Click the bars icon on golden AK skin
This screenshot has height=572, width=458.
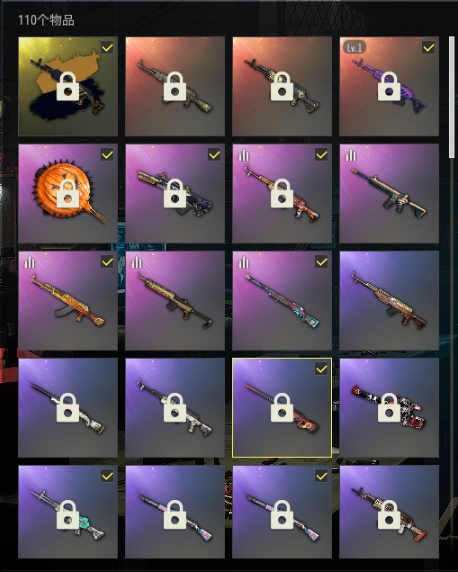[x=30, y=262]
